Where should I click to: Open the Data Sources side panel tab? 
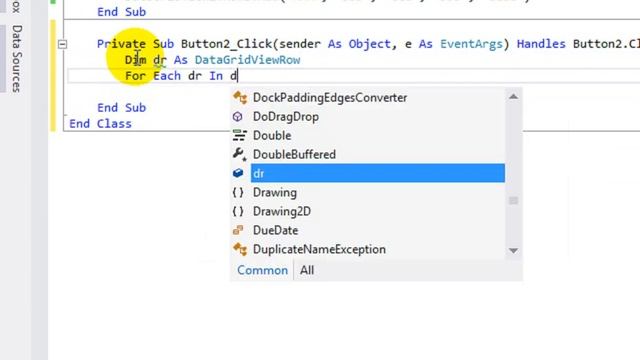(17, 58)
